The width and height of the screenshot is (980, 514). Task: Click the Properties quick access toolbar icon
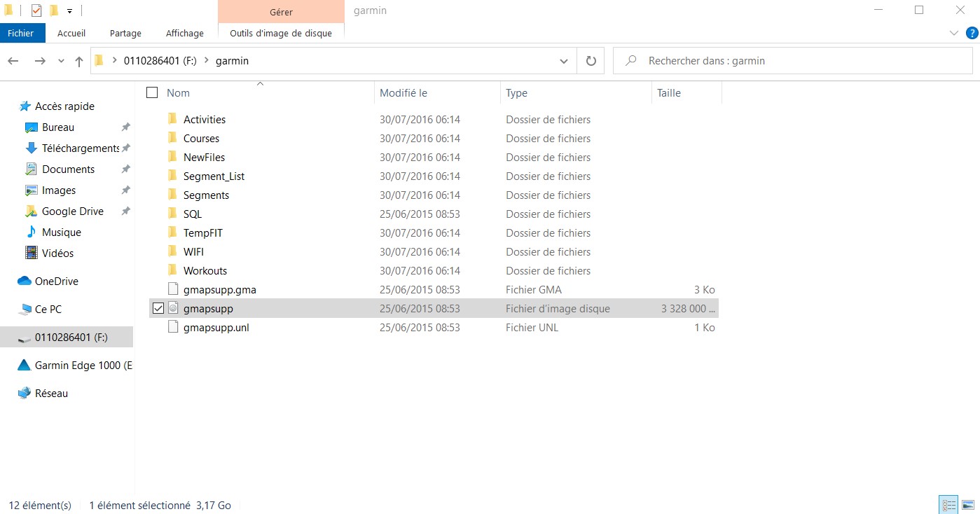tap(36, 11)
